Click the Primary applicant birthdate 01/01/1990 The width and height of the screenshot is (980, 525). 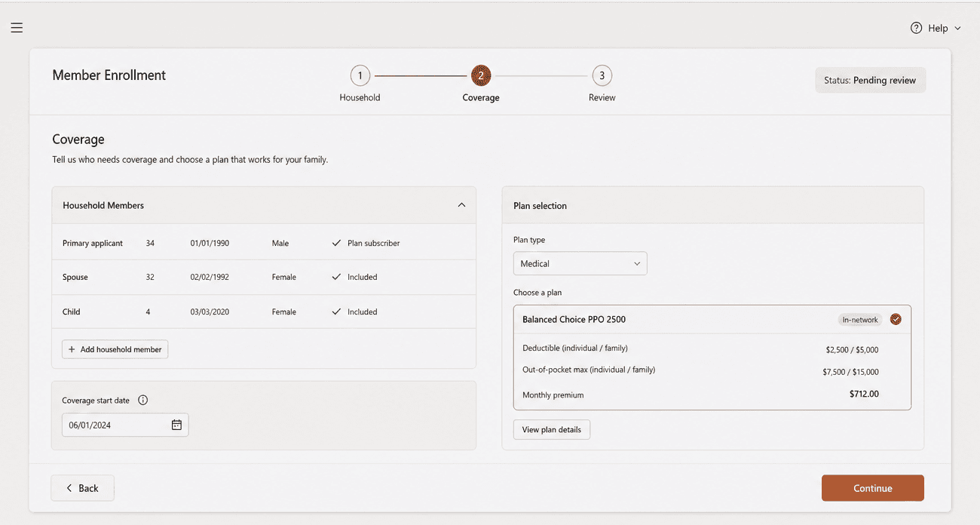tap(210, 243)
